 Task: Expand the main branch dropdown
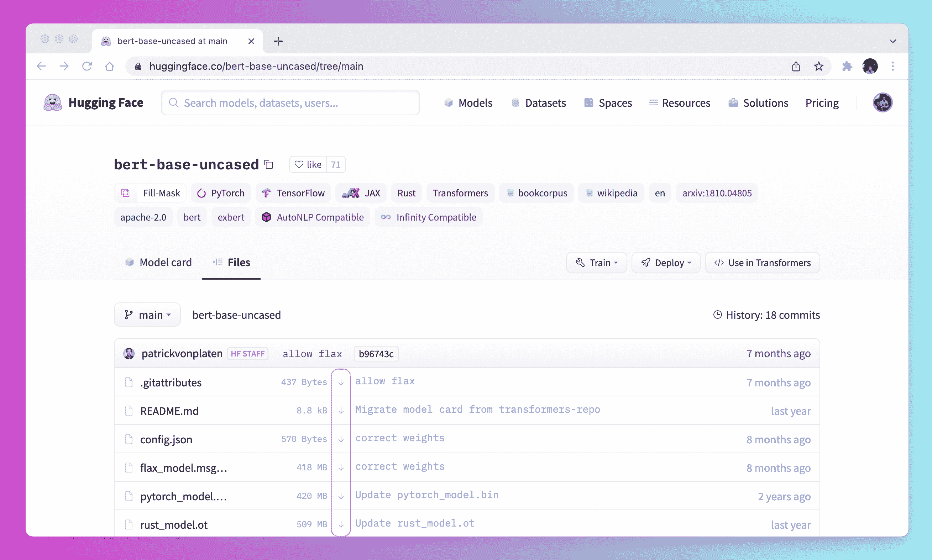(147, 315)
